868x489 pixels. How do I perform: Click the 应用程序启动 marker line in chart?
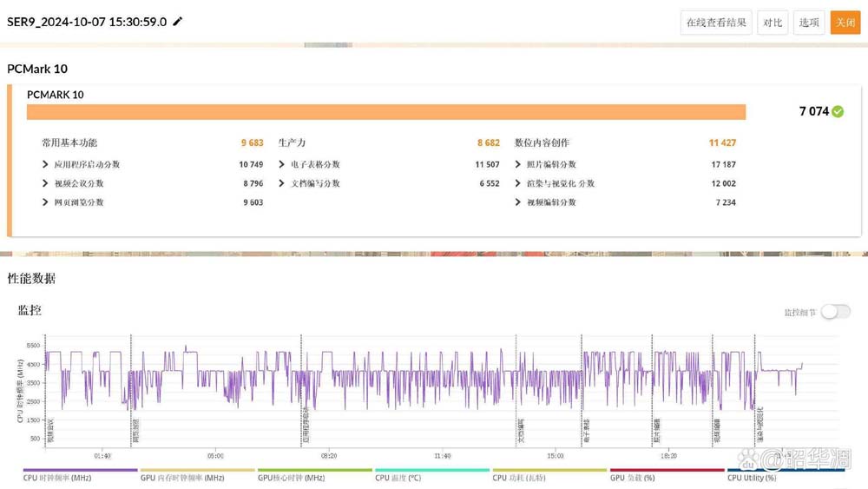(x=301, y=391)
